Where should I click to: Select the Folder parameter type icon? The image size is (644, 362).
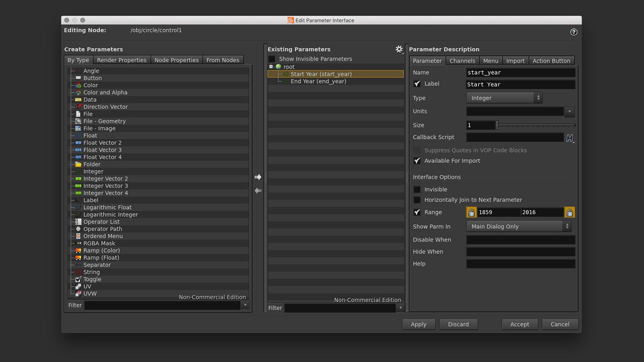78,164
